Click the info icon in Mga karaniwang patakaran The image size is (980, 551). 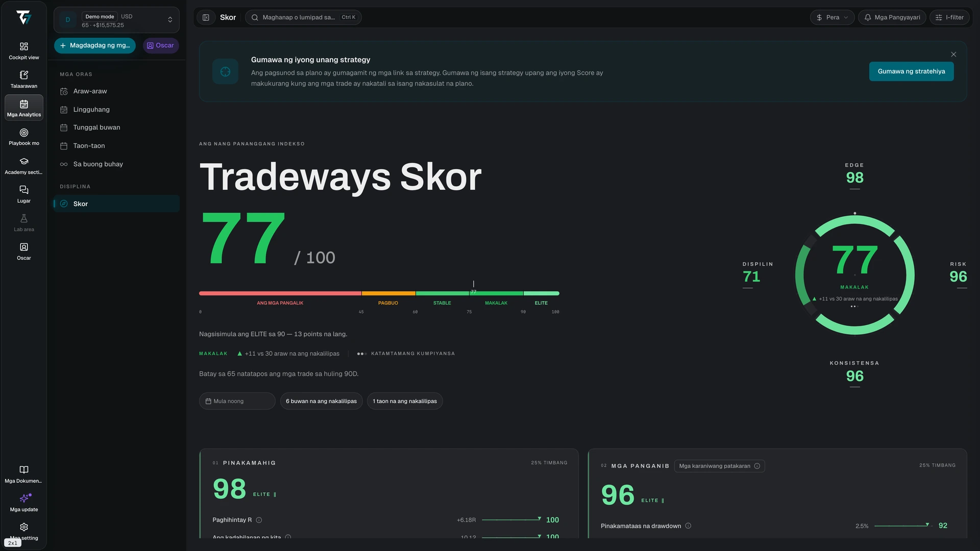pyautogui.click(x=757, y=466)
